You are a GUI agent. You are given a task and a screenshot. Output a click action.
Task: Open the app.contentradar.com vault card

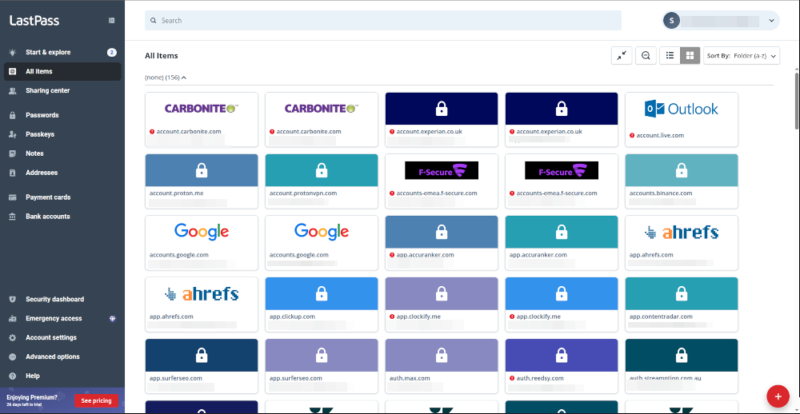click(x=681, y=304)
